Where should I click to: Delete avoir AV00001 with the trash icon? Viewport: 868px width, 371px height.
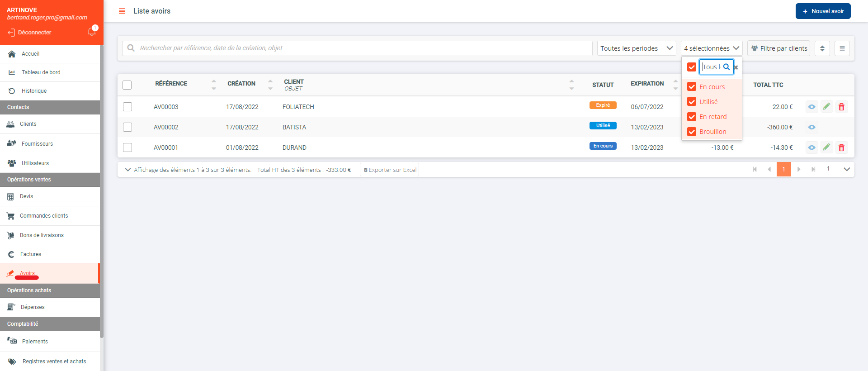click(841, 147)
